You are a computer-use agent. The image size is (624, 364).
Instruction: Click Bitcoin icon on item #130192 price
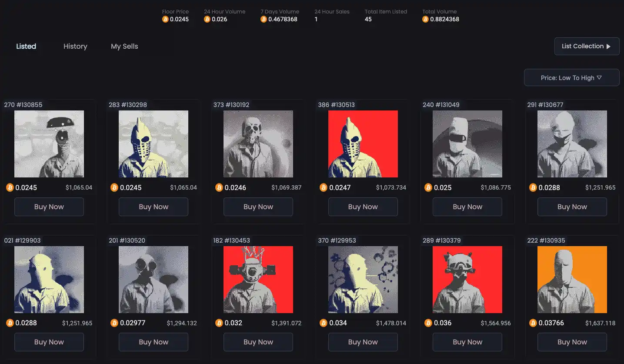tap(219, 187)
